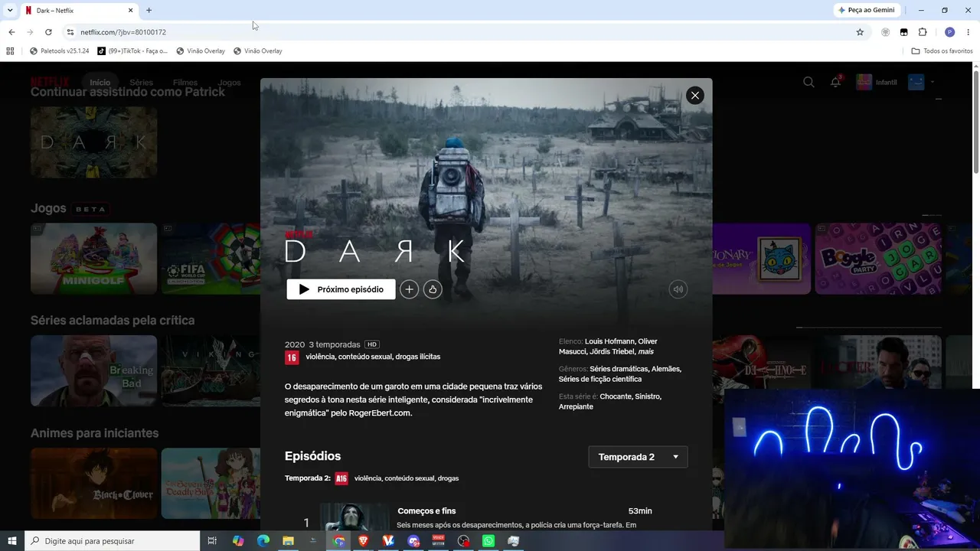Image resolution: width=980 pixels, height=551 pixels.
Task: Go back with the browser back arrow
Action: 11,32
